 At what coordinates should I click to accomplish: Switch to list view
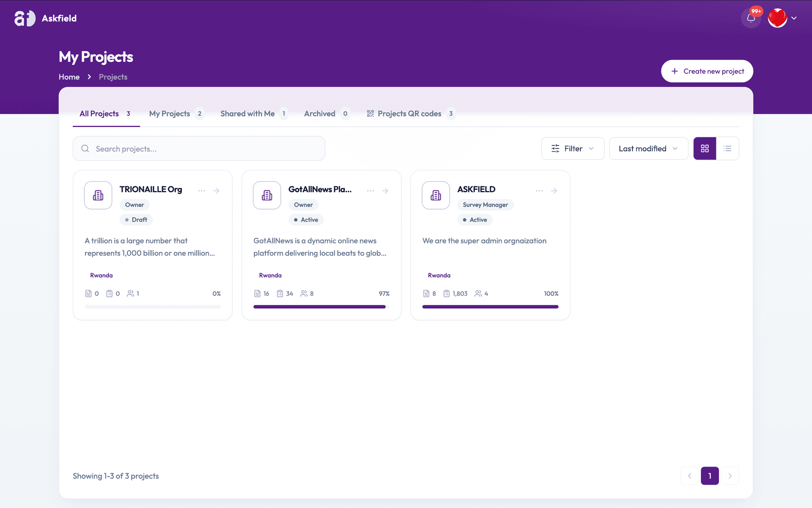[727, 149]
